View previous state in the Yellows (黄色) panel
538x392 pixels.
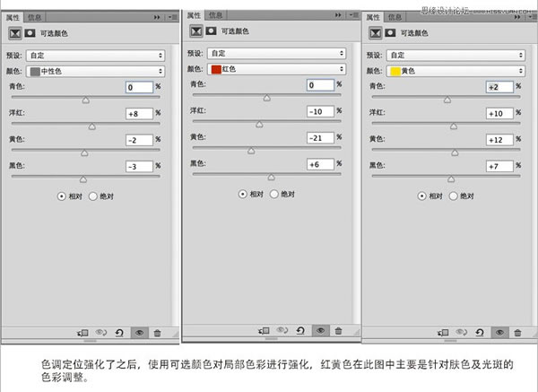click(x=461, y=332)
